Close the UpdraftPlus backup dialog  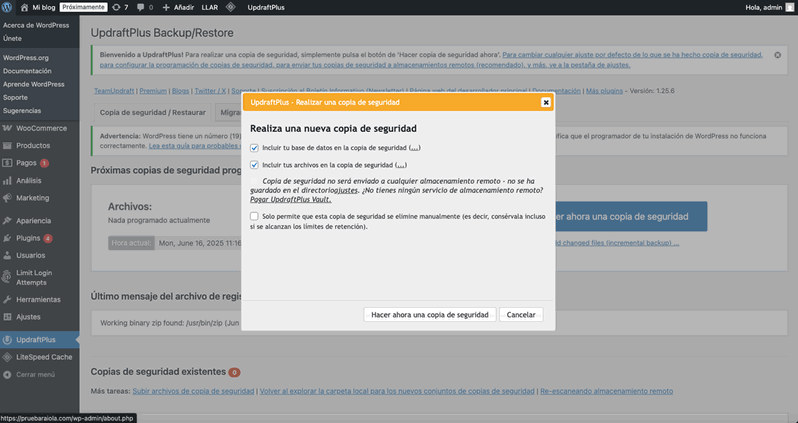(x=546, y=102)
